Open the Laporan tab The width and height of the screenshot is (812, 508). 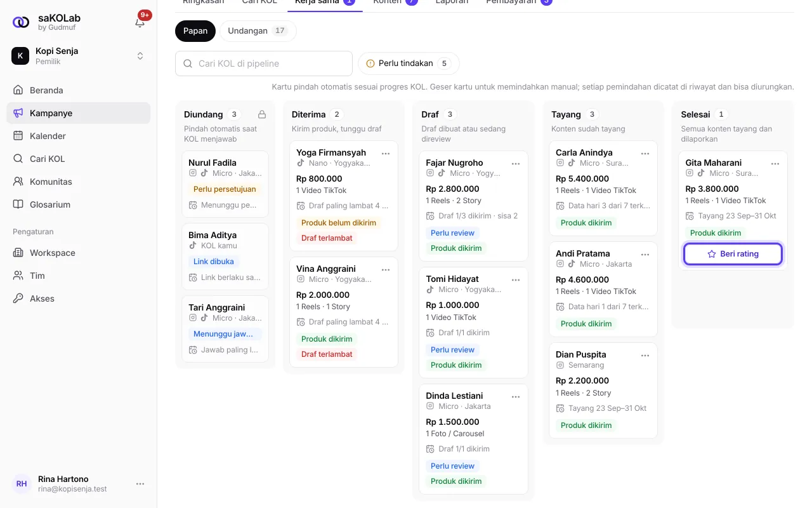(452, 2)
